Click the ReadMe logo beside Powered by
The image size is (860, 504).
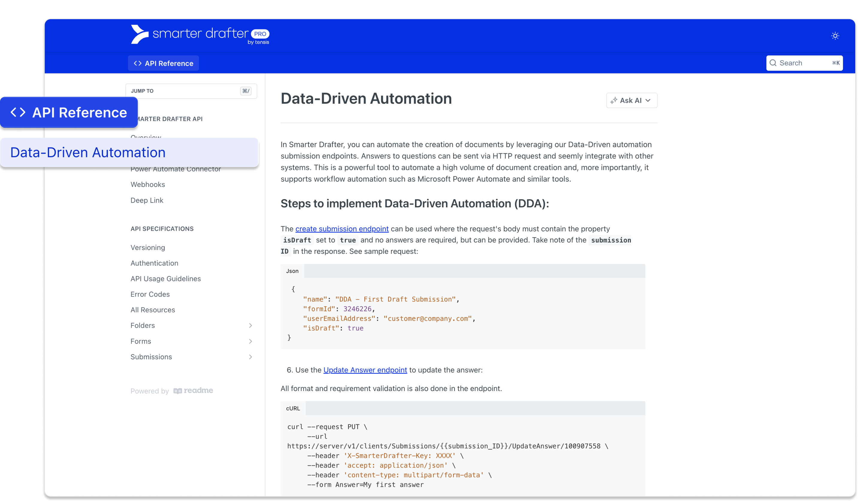(x=193, y=391)
